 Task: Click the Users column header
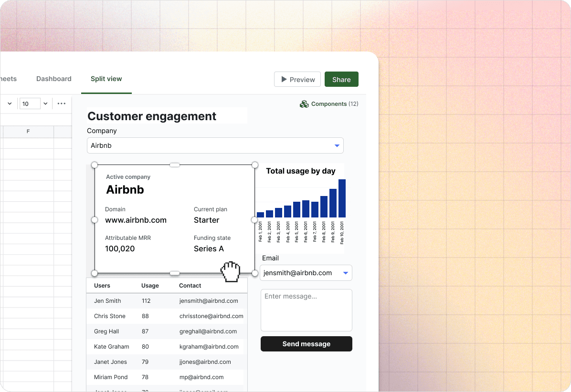pyautogui.click(x=102, y=286)
